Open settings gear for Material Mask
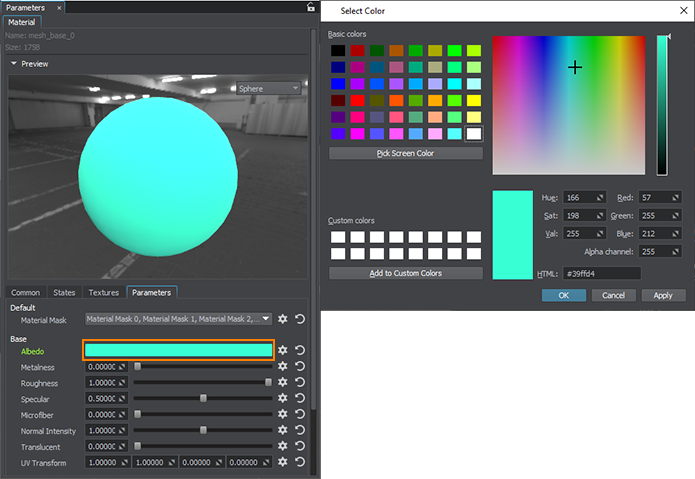Viewport: 695px width, 479px height. click(x=283, y=319)
